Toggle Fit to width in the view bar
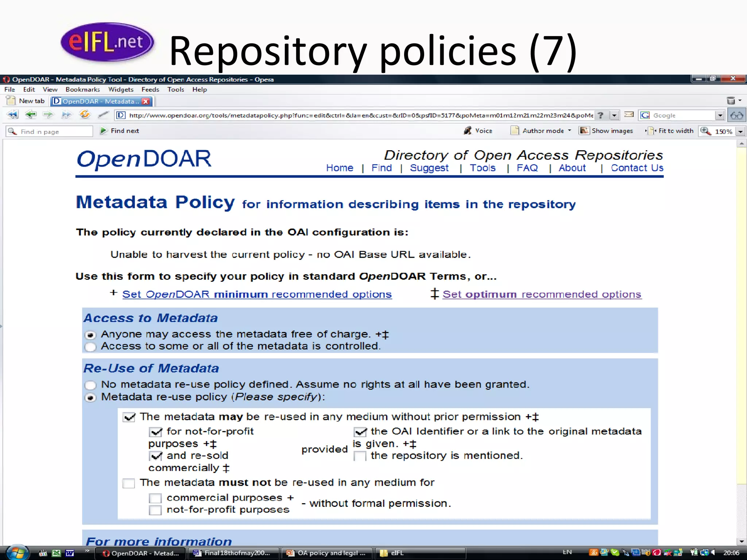This screenshot has width=747, height=560. tap(669, 131)
